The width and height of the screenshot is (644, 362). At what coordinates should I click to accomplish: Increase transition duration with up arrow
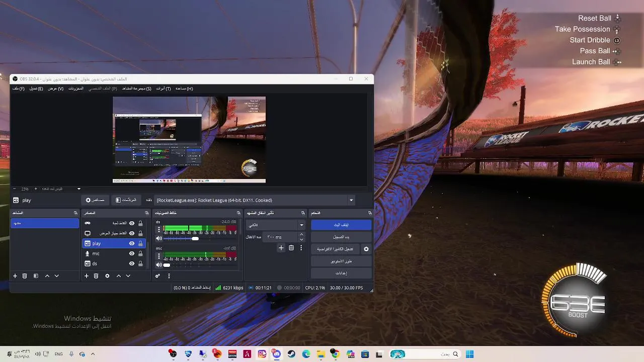coord(301,234)
